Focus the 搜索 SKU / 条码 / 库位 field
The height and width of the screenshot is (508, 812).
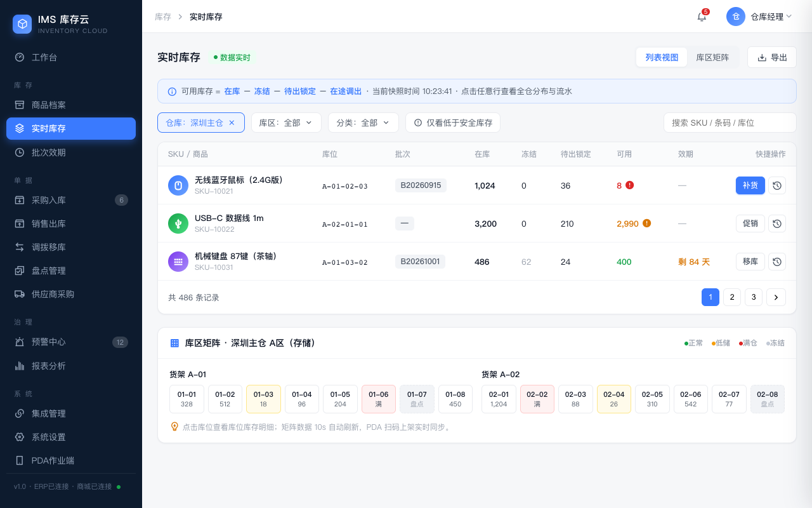click(x=730, y=123)
